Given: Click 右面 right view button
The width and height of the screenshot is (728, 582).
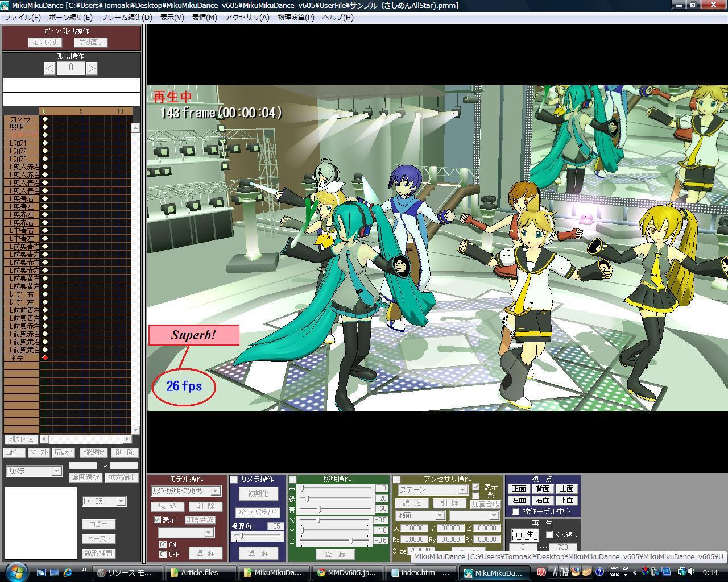Looking at the screenshot, I should tap(543, 500).
